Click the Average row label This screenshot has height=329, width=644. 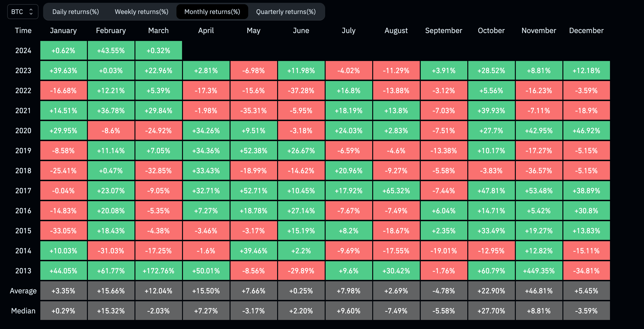tap(23, 291)
